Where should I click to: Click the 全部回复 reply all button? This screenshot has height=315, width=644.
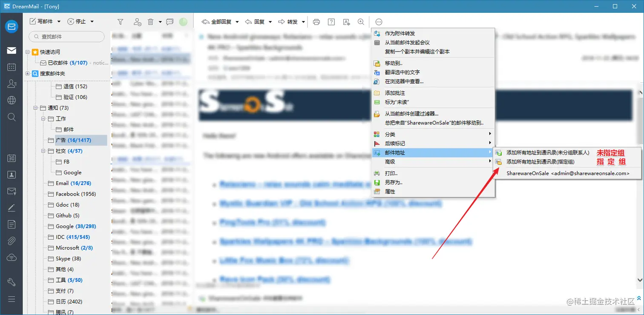[216, 22]
